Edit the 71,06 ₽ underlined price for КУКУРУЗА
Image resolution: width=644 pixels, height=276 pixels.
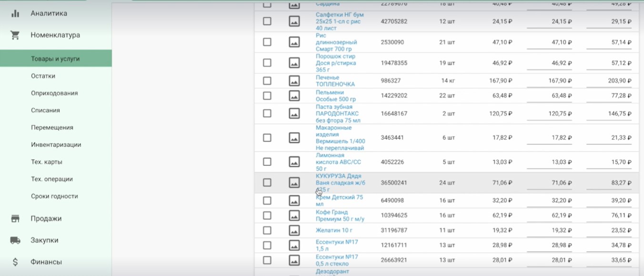click(550, 183)
